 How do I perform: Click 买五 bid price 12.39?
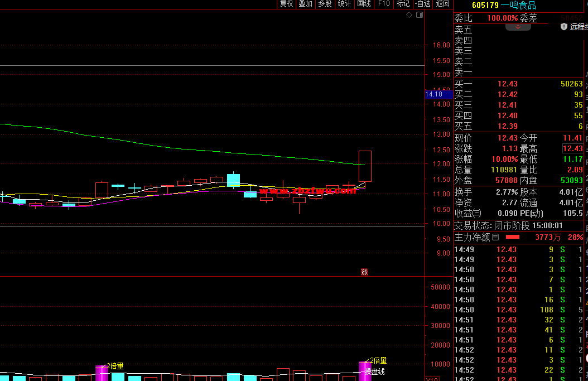tap(507, 127)
